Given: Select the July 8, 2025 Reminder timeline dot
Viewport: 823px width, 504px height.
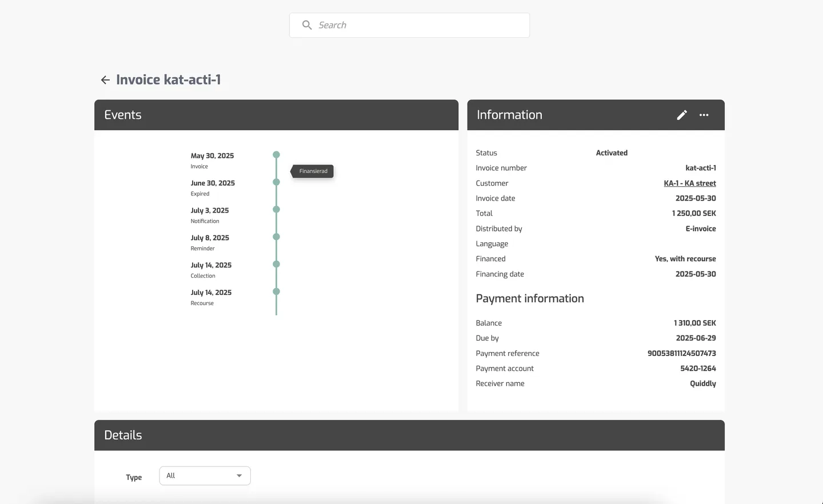Looking at the screenshot, I should point(276,237).
